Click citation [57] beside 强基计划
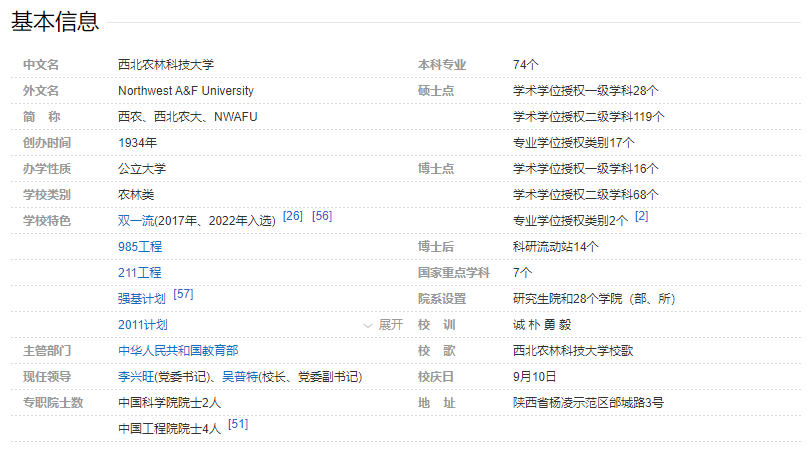This screenshot has width=810, height=450. (183, 294)
